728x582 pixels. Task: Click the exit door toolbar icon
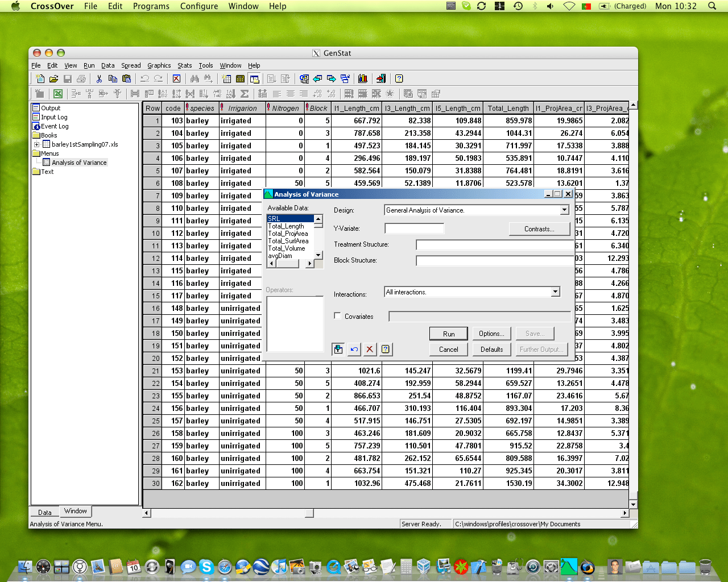[x=381, y=79]
